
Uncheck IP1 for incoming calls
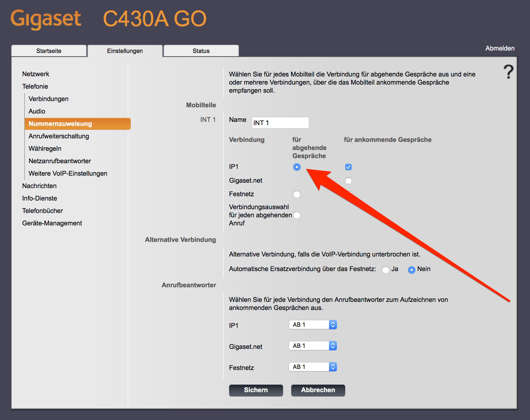348,167
